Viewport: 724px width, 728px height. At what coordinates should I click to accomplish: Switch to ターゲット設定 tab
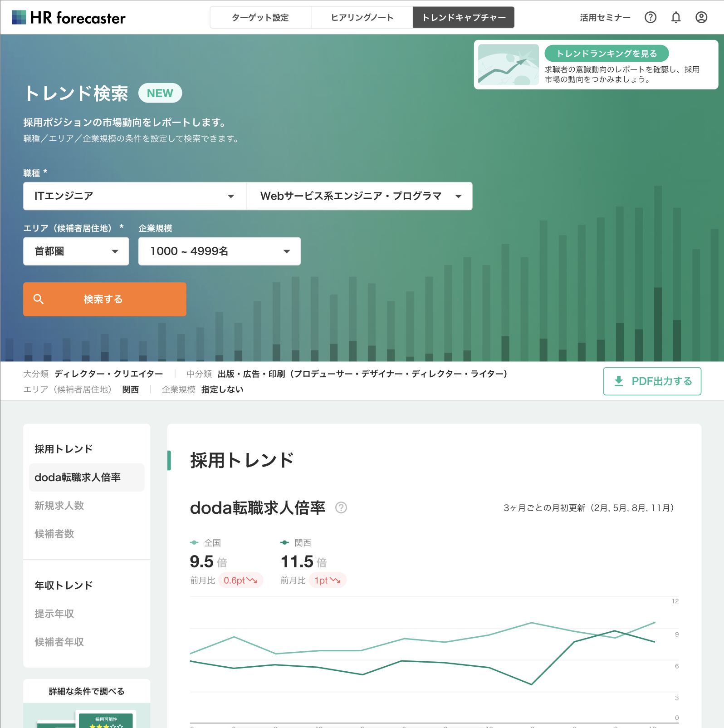(x=260, y=17)
